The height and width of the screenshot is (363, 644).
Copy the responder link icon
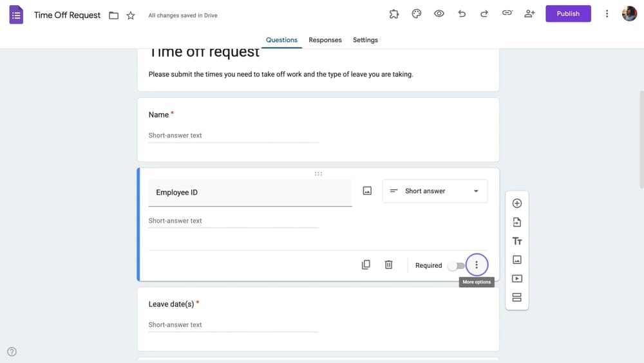[507, 13]
